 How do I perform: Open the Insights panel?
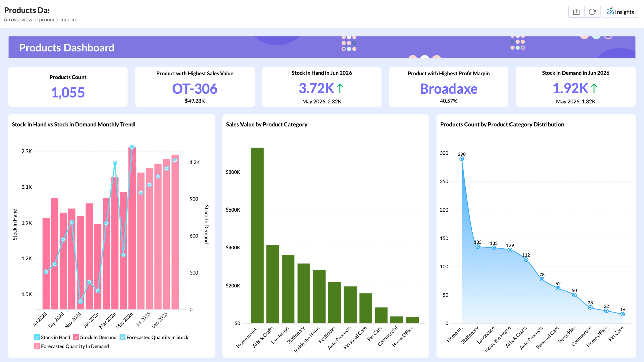point(620,12)
